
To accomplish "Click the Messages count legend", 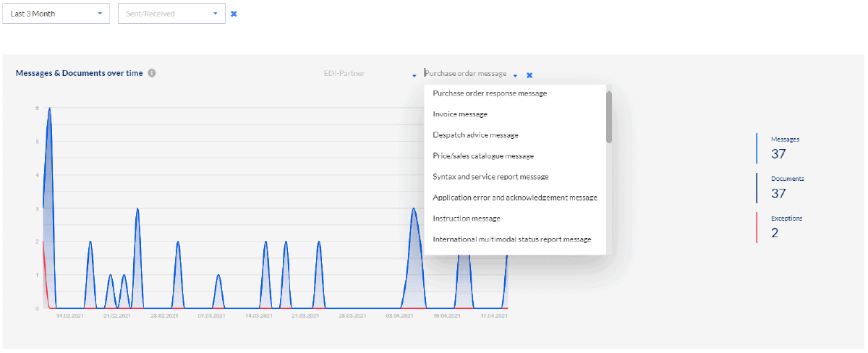I will [x=778, y=148].
